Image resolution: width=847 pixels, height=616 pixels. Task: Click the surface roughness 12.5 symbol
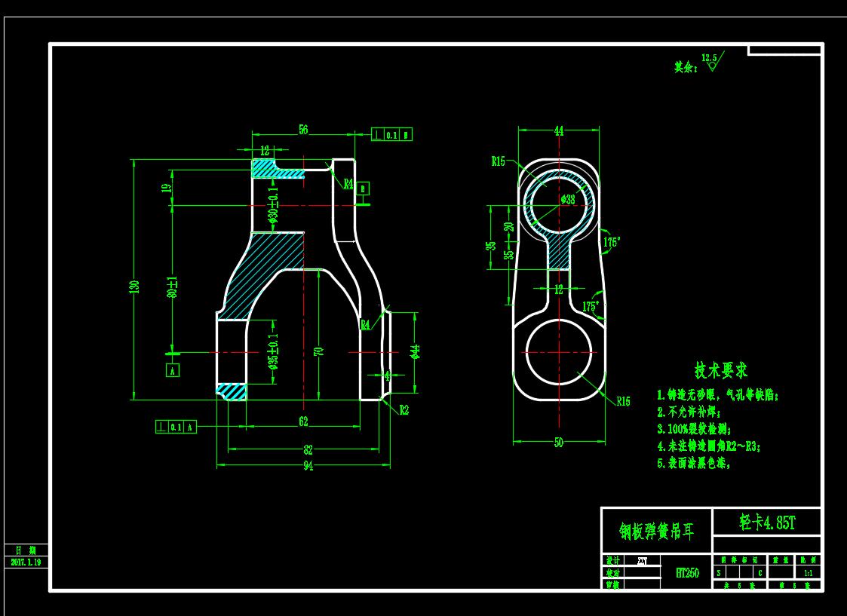coord(712,62)
